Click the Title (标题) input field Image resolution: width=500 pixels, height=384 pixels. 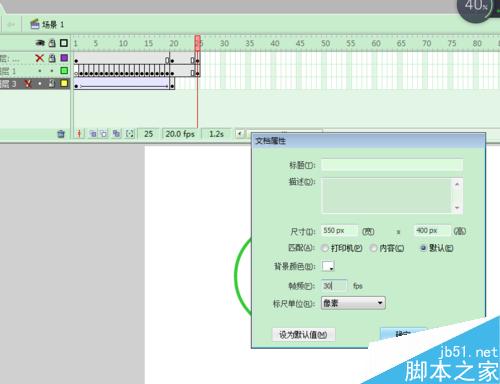392,165
